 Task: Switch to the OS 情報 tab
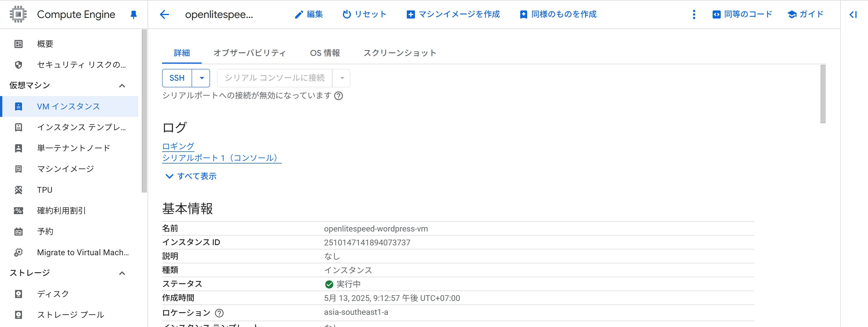coord(325,53)
